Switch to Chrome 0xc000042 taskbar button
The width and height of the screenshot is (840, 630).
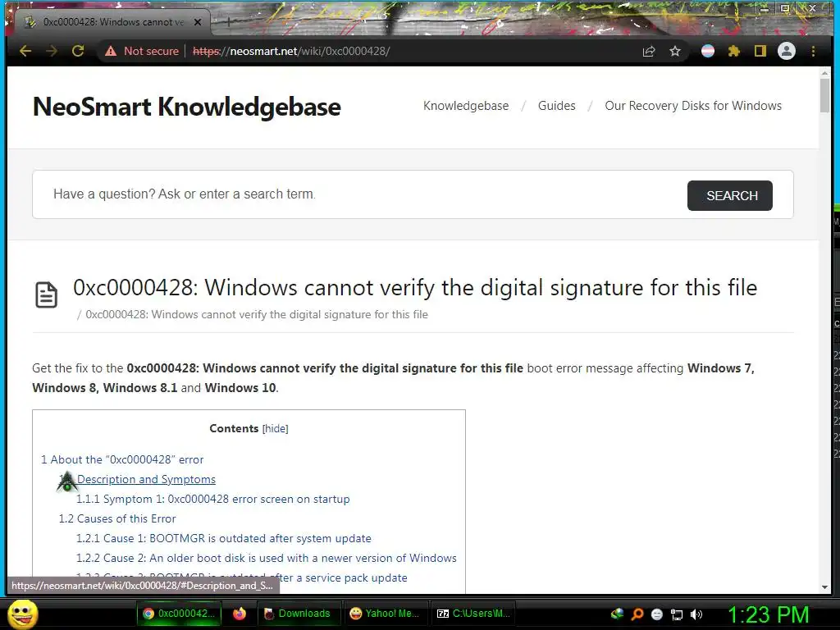coord(178,614)
